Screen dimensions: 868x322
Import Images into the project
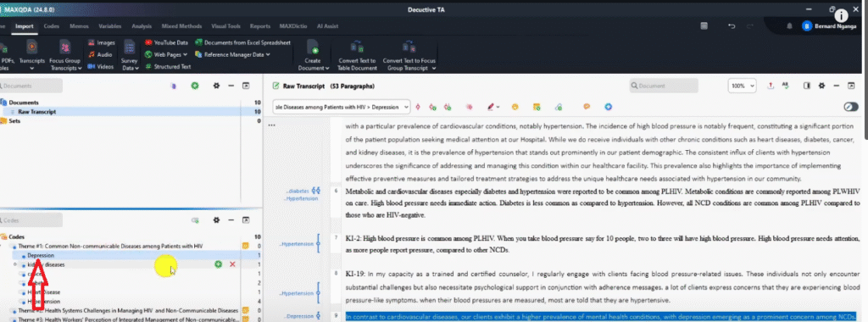[x=102, y=42]
